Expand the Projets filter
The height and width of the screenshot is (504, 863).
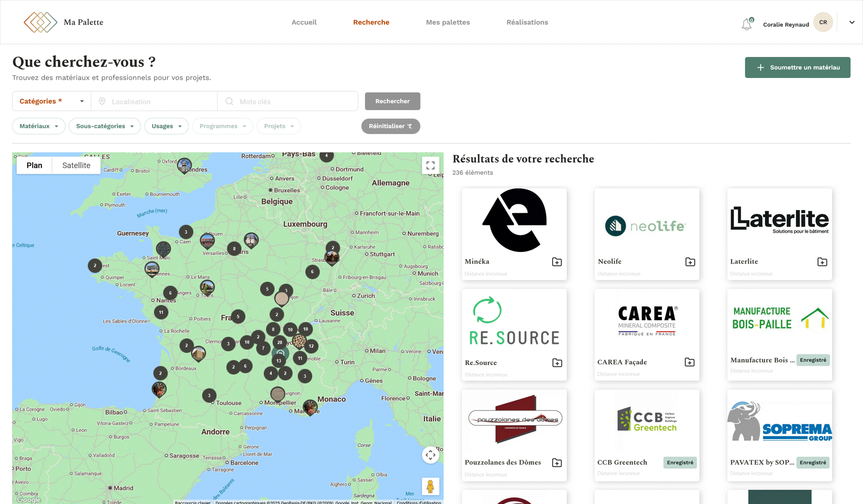tap(279, 126)
